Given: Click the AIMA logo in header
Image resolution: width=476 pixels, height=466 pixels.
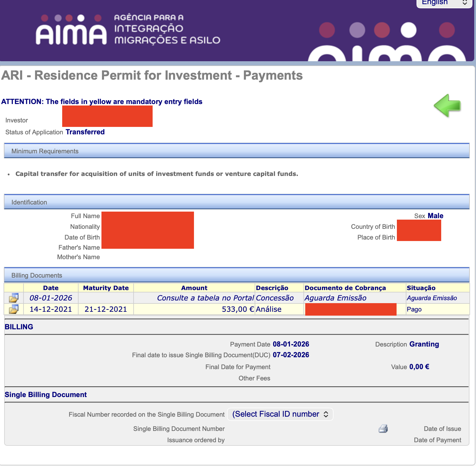Looking at the screenshot, I should [71, 30].
